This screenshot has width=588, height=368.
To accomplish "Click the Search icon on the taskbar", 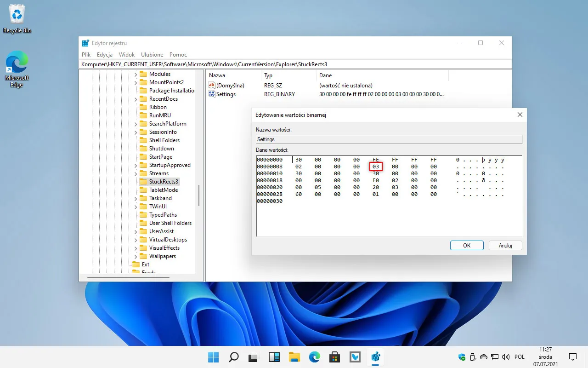I will [233, 356].
